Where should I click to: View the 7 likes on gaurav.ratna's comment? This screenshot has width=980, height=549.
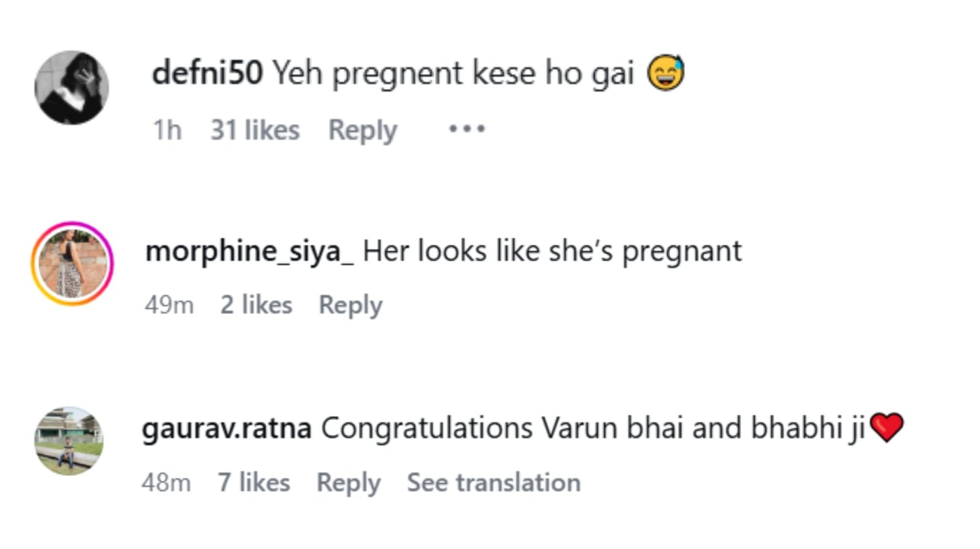point(254,482)
